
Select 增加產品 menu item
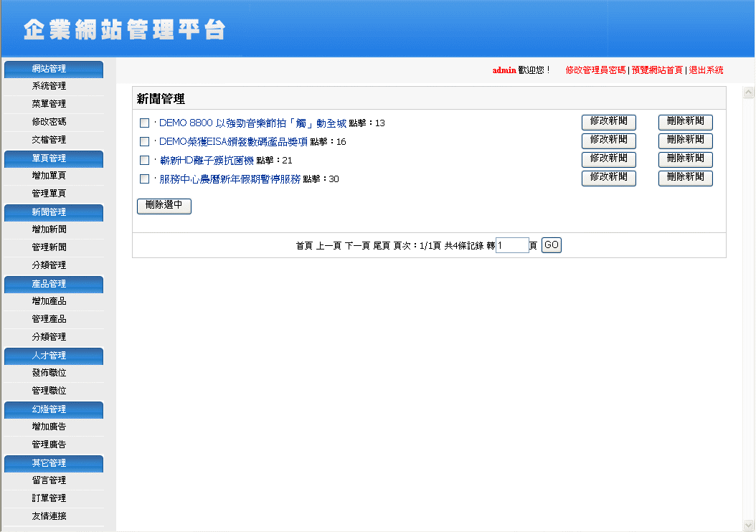tap(49, 301)
